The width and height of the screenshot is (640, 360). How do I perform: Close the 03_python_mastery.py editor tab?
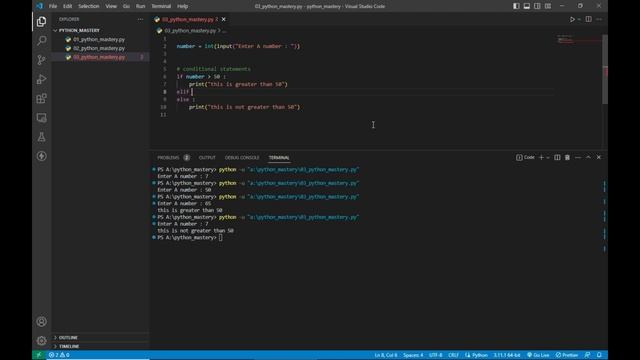pos(223,19)
